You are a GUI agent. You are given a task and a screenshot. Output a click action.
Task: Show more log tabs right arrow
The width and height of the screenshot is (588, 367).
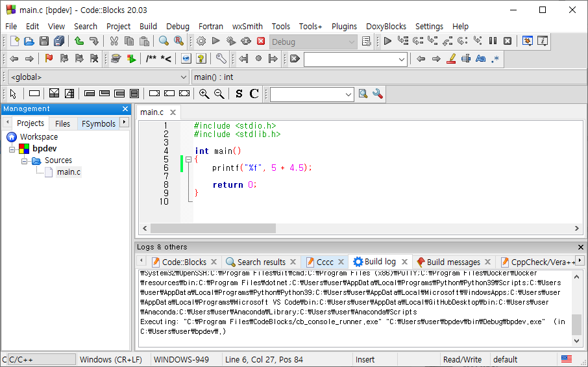tap(580, 260)
